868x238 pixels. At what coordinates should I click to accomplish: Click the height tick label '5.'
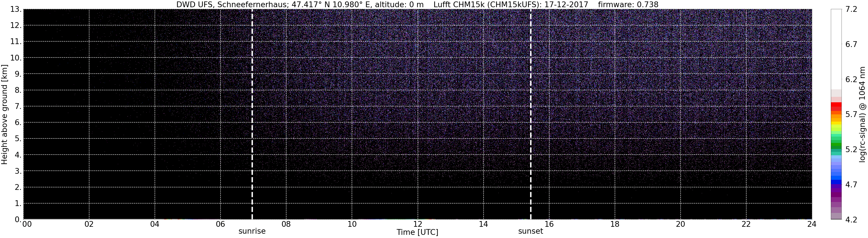pyautogui.click(x=18, y=139)
